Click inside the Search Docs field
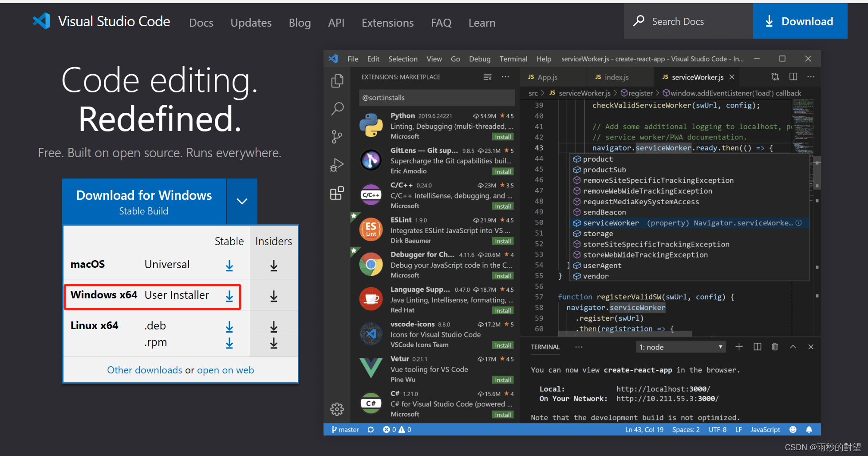Screen dimensions: 868x456 pos(688,21)
